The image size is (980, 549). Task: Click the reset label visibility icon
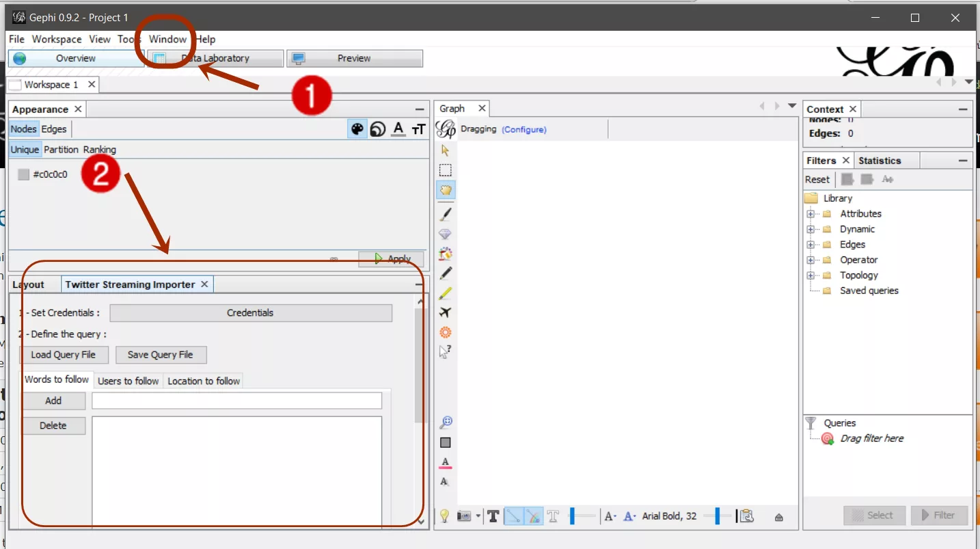[x=445, y=481]
